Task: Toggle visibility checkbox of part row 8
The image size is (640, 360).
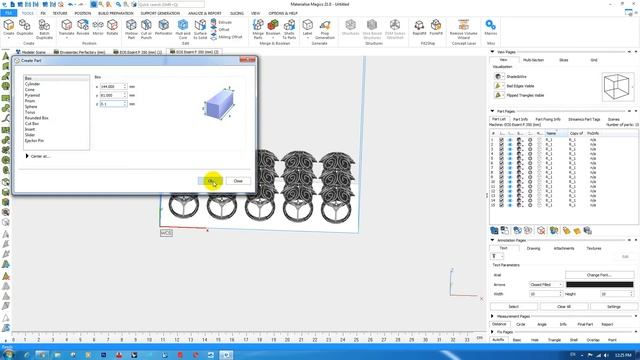Action: [x=501, y=172]
